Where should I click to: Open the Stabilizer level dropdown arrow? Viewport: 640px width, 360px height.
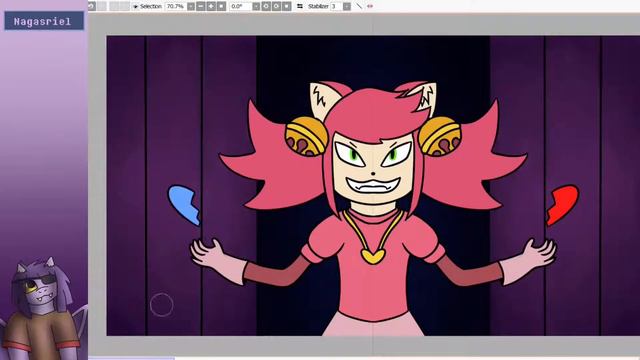pos(347,7)
